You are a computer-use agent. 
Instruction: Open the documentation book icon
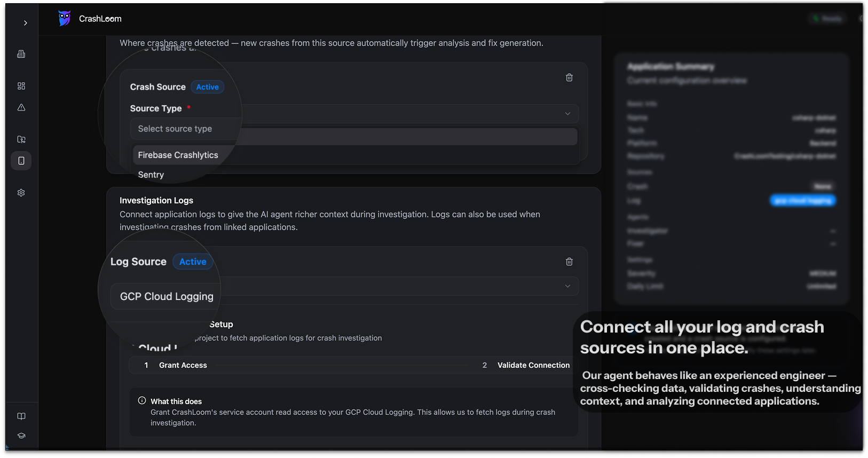click(x=21, y=416)
